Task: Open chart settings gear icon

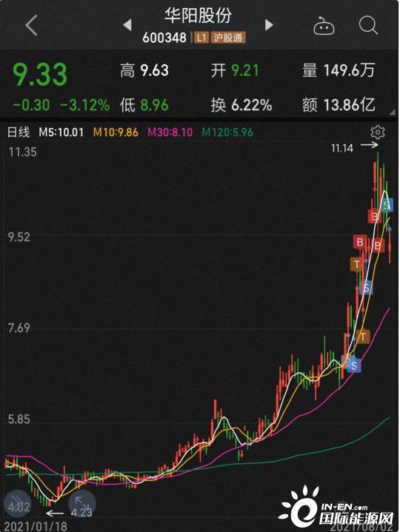Action: click(378, 132)
